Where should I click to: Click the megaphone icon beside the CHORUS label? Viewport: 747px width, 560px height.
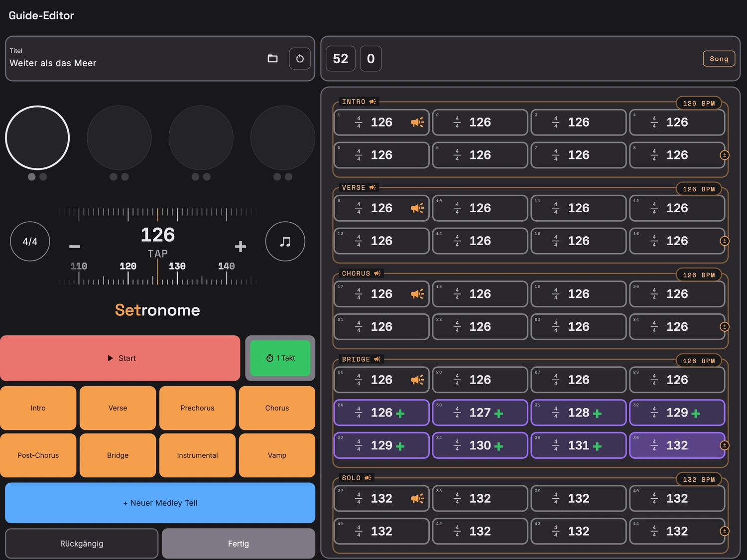coord(377,273)
